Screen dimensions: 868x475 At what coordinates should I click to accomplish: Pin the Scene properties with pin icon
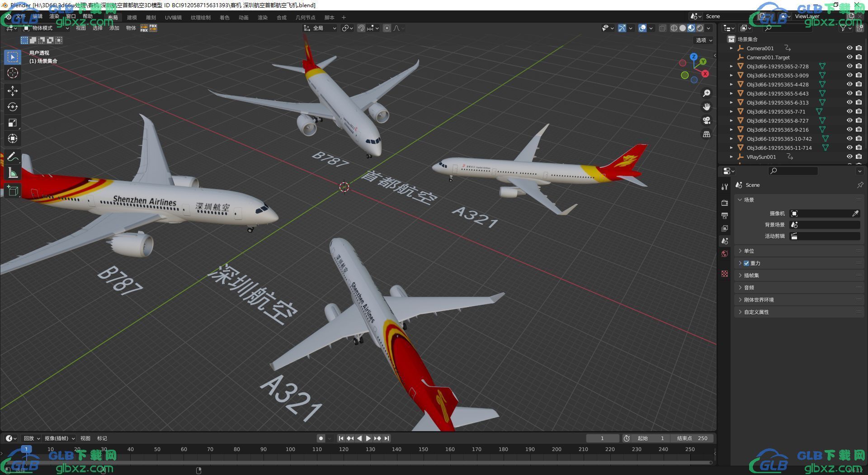click(860, 185)
